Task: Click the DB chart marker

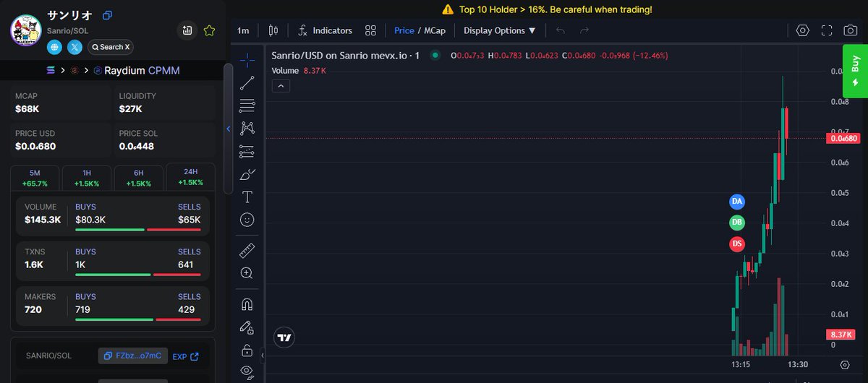Action: pyautogui.click(x=737, y=223)
